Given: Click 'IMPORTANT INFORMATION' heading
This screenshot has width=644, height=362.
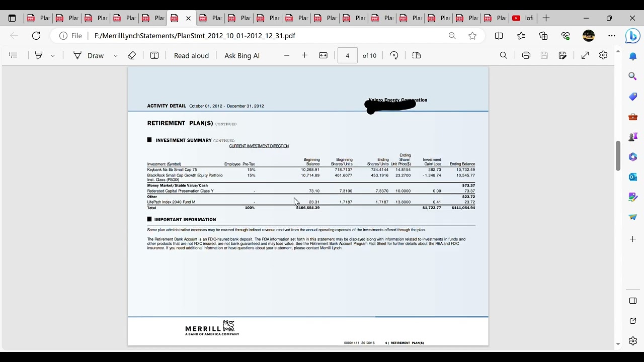Looking at the screenshot, I should [185, 220].
